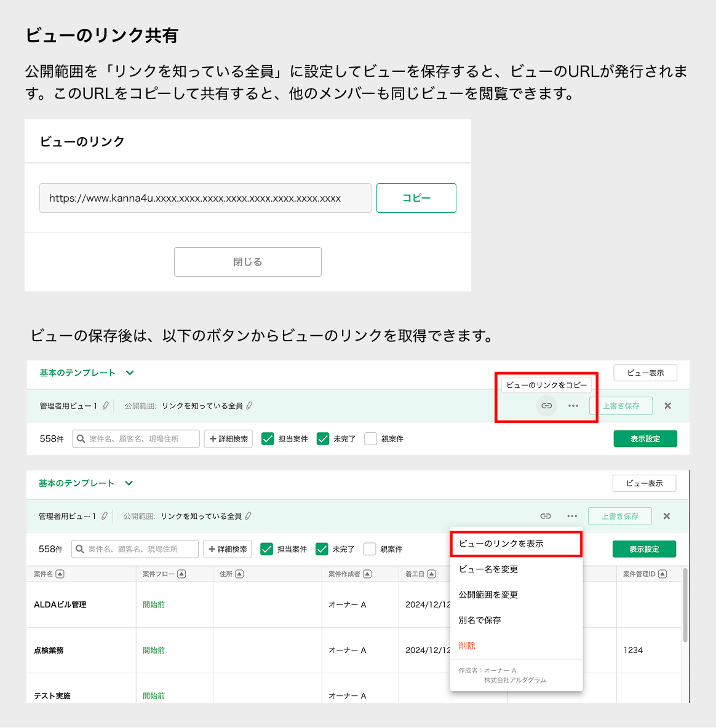Screen dimensions: 716x728
Task: Expand 基本のテンプレート dropdown above the project table
Action: 129,483
